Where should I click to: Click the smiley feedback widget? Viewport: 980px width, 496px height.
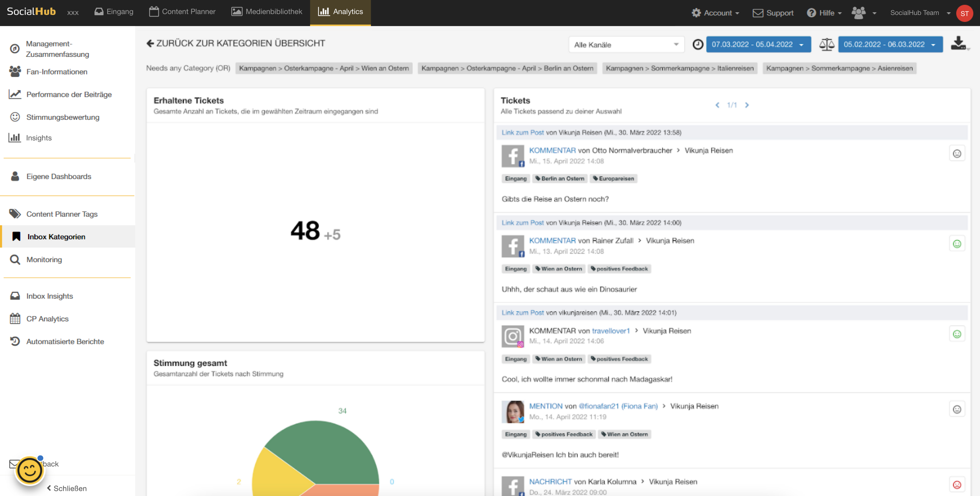pos(29,471)
